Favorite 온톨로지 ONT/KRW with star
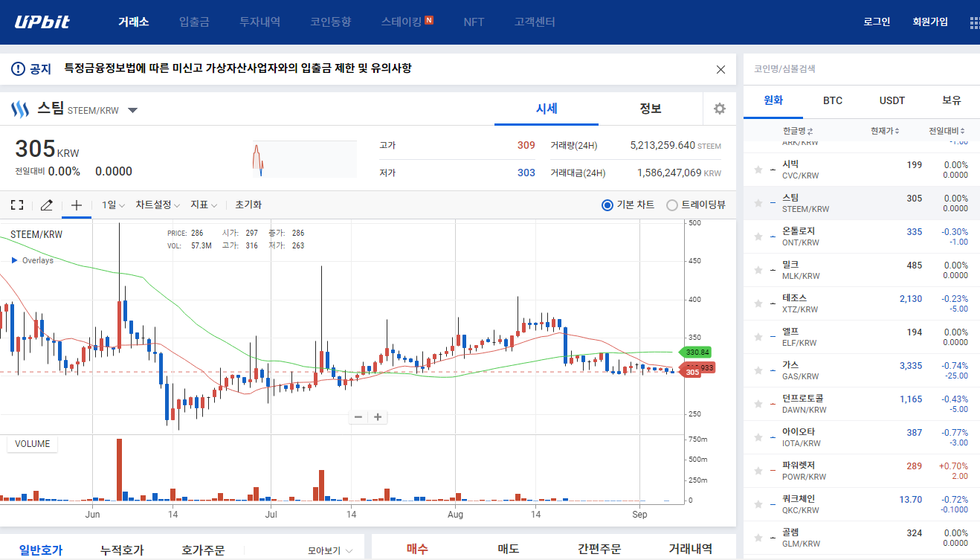The image size is (980, 560). pyautogui.click(x=758, y=236)
